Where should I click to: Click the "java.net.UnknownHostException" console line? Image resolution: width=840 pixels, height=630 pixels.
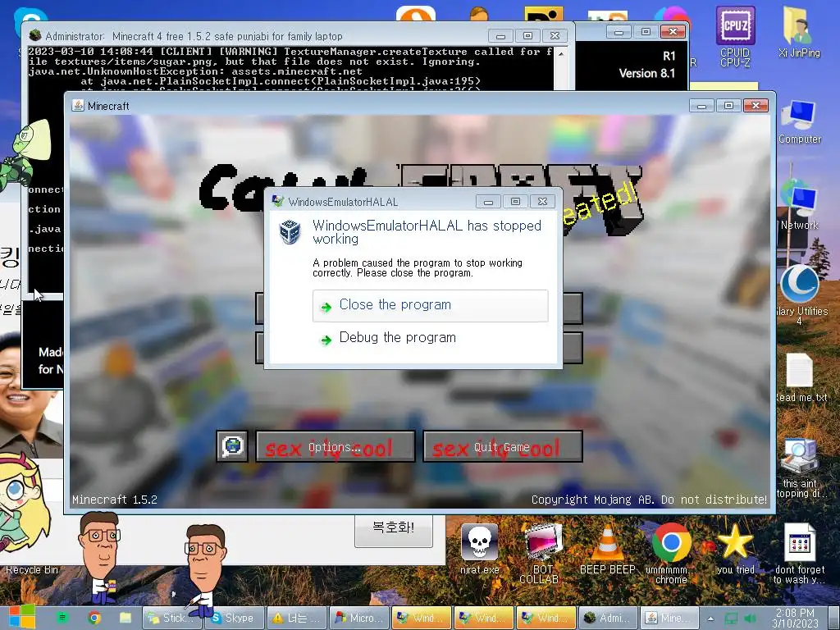tap(195, 71)
